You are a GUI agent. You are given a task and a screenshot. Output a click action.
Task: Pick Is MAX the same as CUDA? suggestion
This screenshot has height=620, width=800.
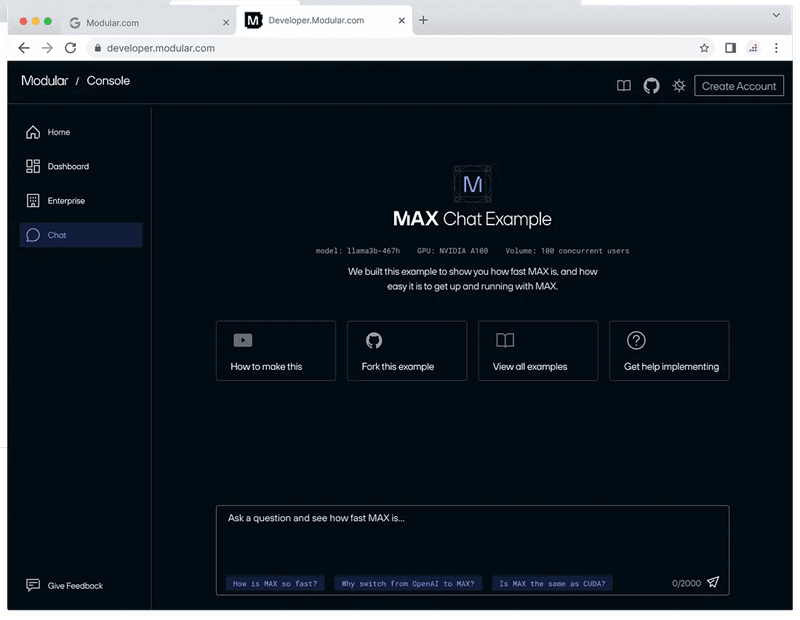click(x=552, y=583)
